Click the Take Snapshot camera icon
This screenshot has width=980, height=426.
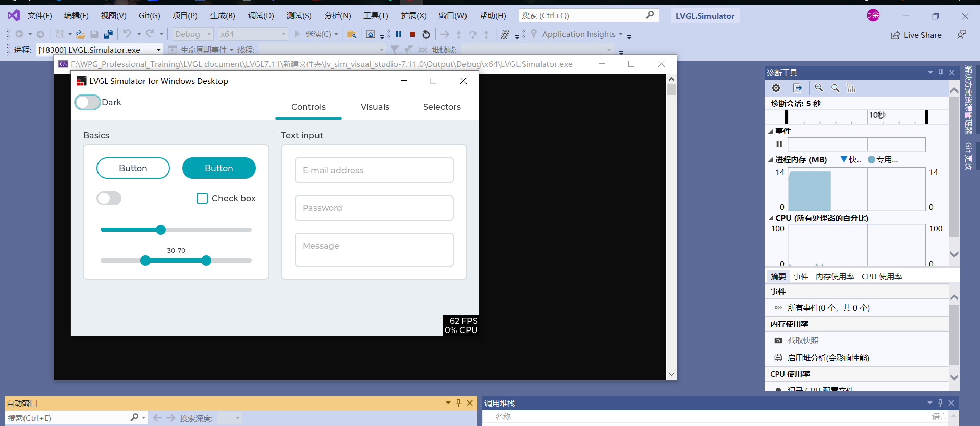(778, 341)
